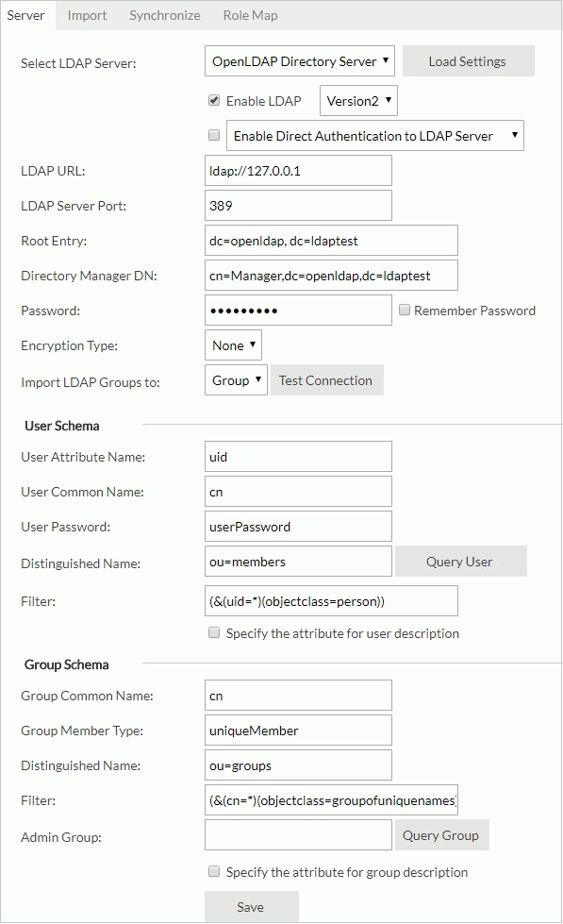Check the Remember Password option
The image size is (563, 924).
pyautogui.click(x=404, y=310)
